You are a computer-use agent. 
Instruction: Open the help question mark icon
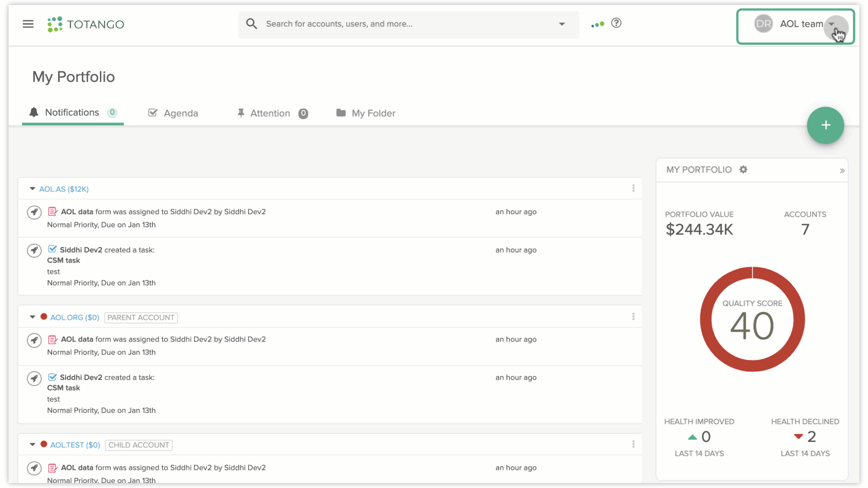coord(616,23)
